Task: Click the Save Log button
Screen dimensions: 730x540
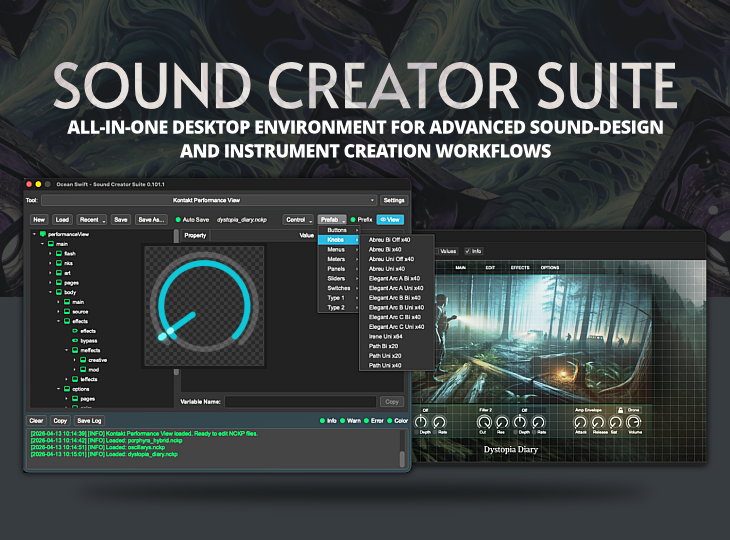Action: [89, 421]
